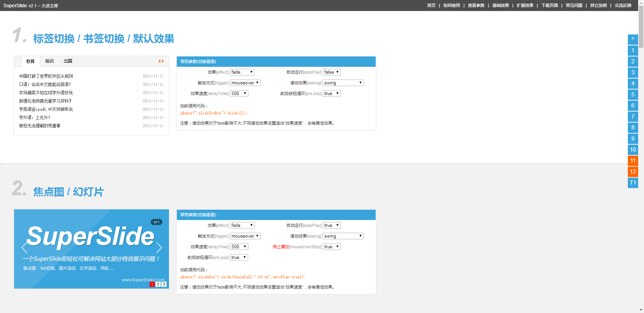The width and height of the screenshot is (644, 313).
Task: Jump to slide 2 using banner pagination
Action: click(158, 284)
